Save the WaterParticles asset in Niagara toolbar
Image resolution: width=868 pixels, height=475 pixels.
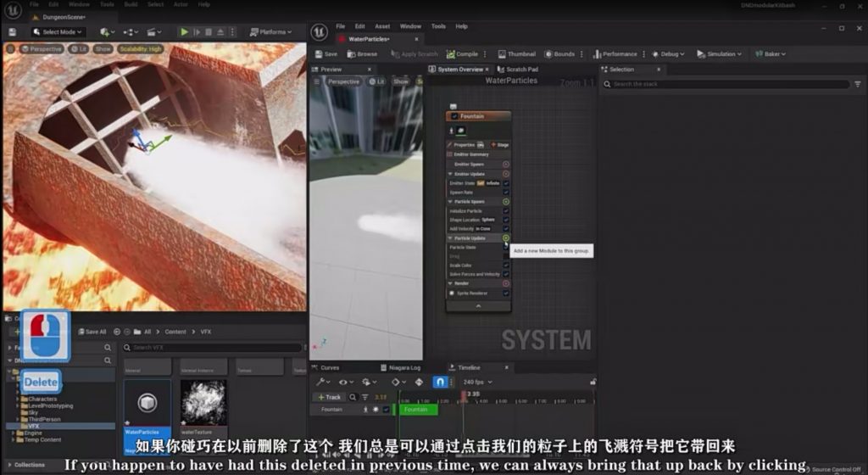pos(326,53)
